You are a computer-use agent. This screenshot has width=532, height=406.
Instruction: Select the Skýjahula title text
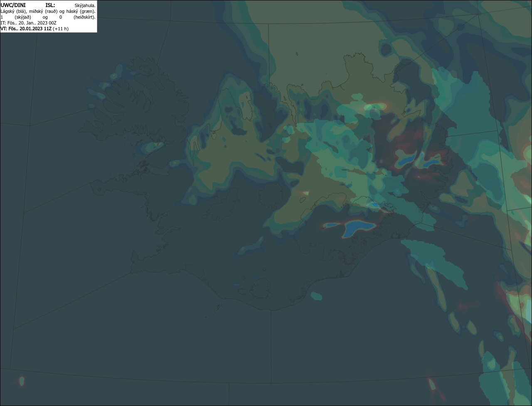coord(85,5)
